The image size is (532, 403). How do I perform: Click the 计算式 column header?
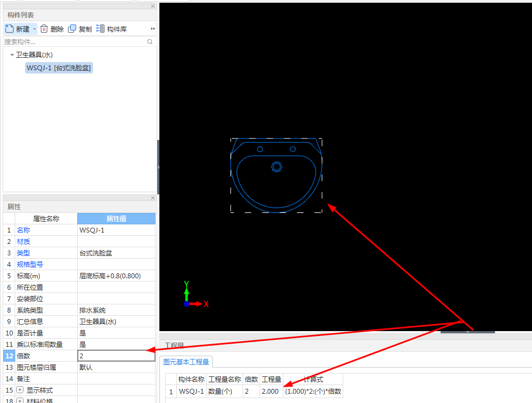pos(313,379)
